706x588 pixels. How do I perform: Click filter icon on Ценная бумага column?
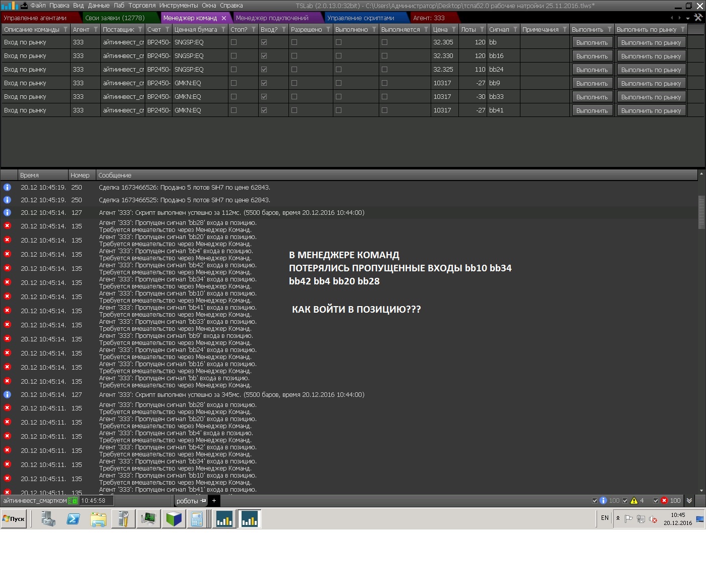click(223, 29)
